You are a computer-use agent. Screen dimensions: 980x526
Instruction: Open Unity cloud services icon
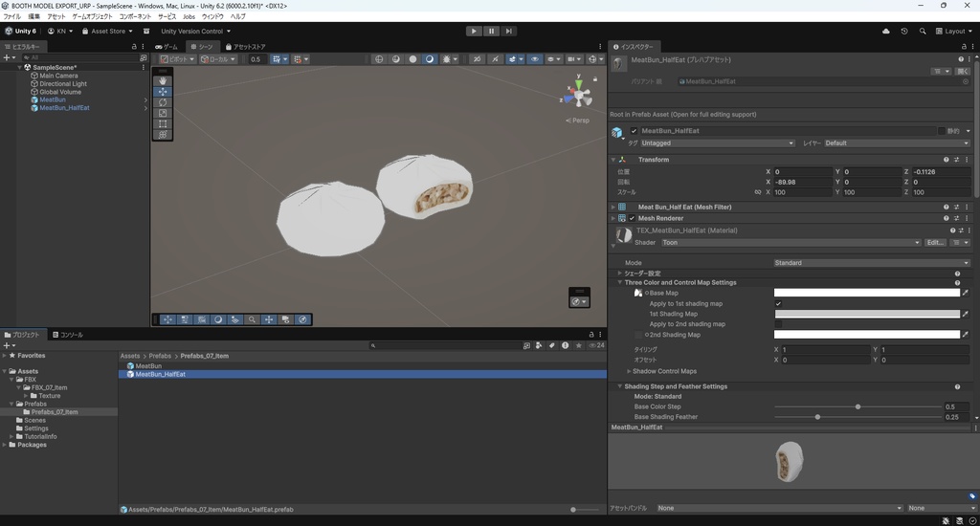click(886, 31)
